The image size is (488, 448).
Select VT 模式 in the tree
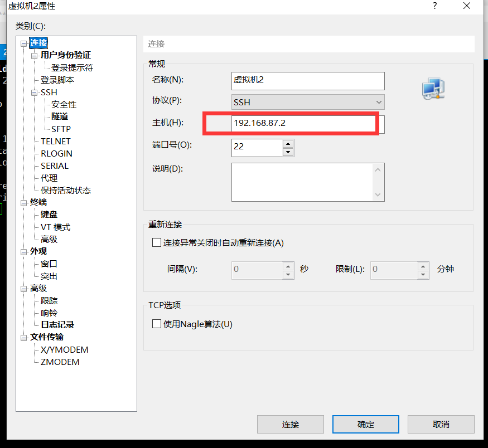55,227
